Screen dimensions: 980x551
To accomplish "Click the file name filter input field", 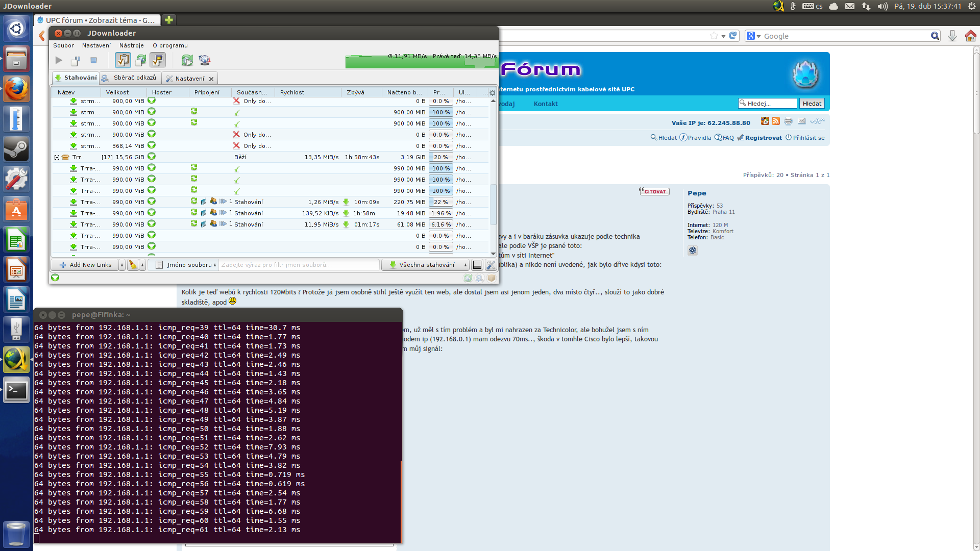I will (299, 265).
